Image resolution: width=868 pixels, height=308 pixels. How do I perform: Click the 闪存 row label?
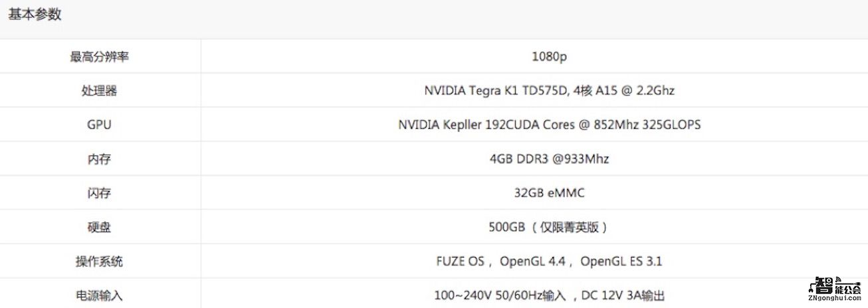(x=100, y=193)
